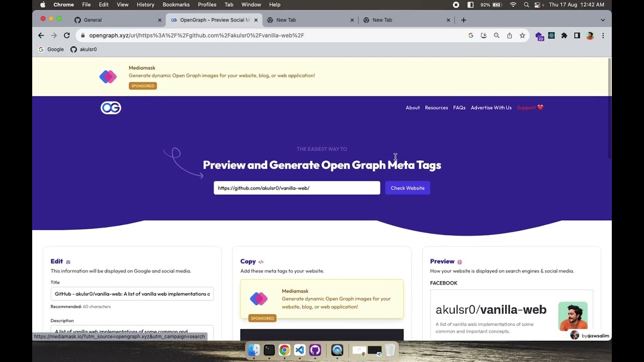Open a new tab with the plus button

click(x=463, y=20)
